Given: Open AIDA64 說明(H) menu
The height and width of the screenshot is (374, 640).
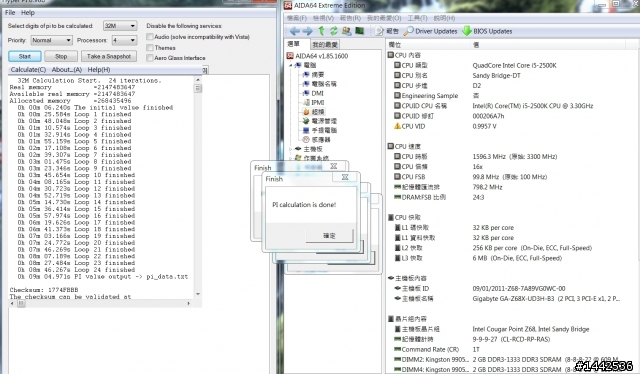Looking at the screenshot, I should pyautogui.click(x=444, y=18).
